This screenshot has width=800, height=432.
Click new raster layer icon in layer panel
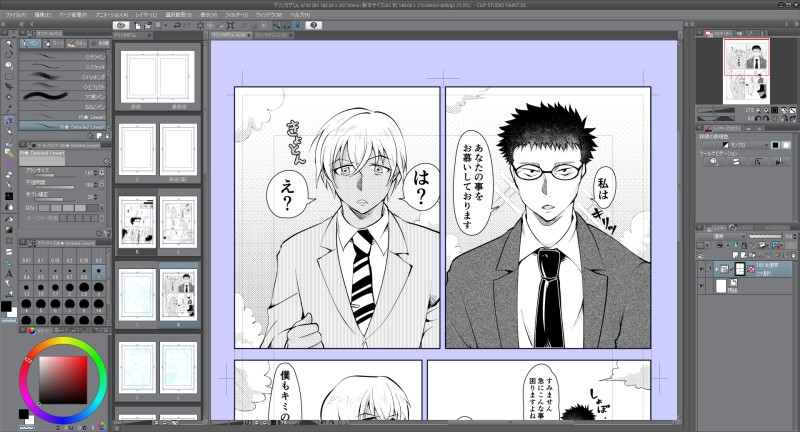tap(736, 255)
